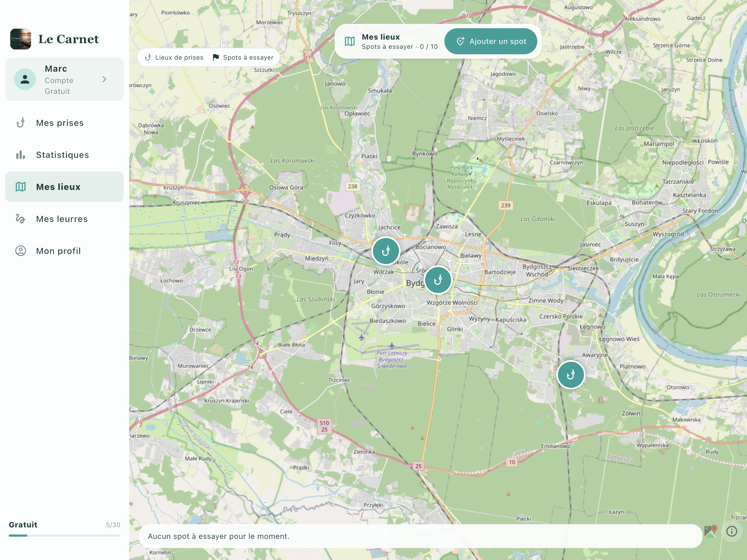Click the 5/30 usage counter
The width and height of the screenshot is (747, 560).
[113, 525]
